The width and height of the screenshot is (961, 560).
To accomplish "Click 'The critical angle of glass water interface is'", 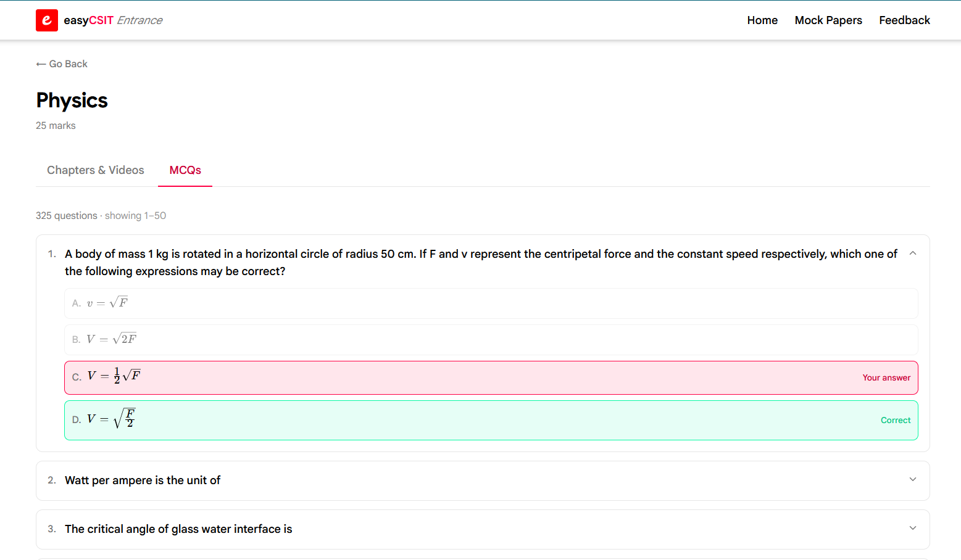I will [x=178, y=529].
